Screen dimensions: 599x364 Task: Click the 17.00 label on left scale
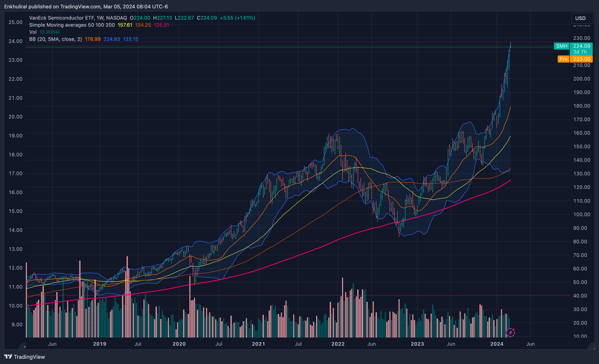click(15, 173)
